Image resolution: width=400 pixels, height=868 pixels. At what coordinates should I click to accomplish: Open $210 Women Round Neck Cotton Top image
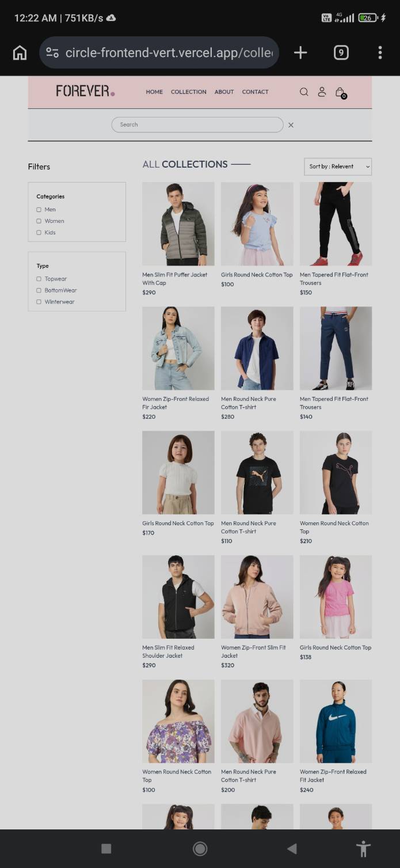tap(336, 473)
